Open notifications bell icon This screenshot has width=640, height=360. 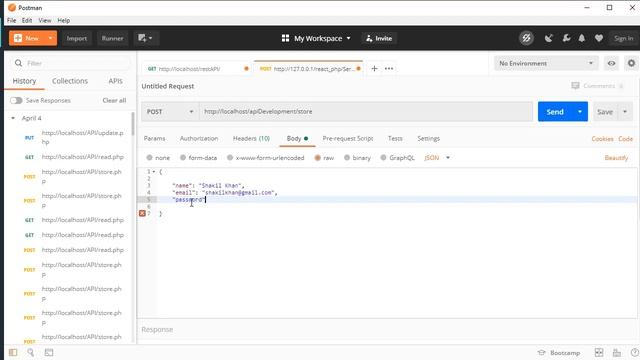point(582,38)
